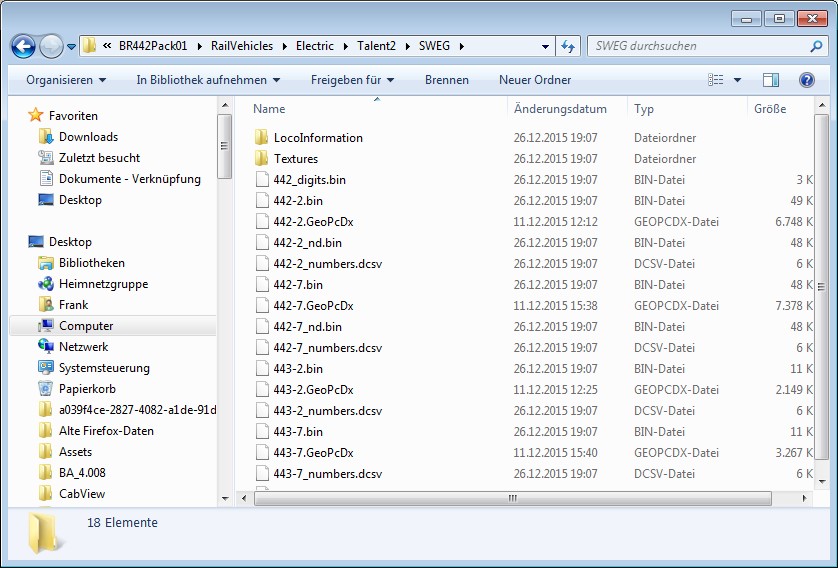Click the refresh button next to address bar

(x=568, y=46)
